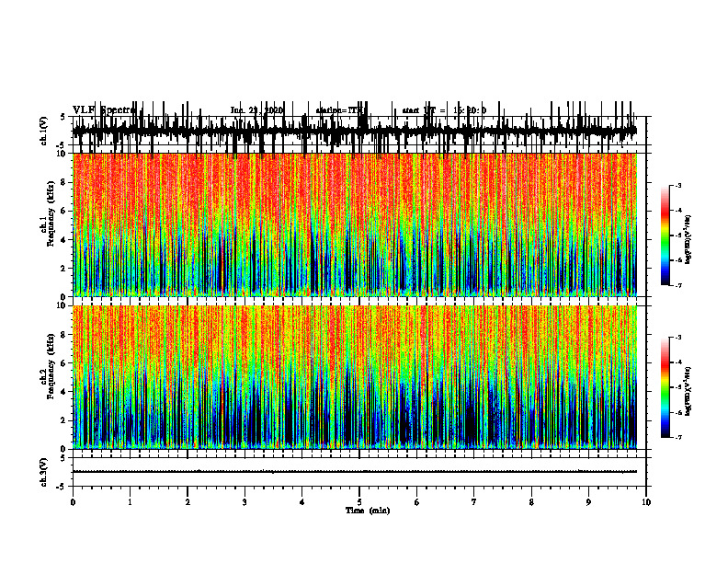This screenshot has height=563, width=728.
Task: Click the ch.3 flat voltage trace panel
Action: coord(358,472)
